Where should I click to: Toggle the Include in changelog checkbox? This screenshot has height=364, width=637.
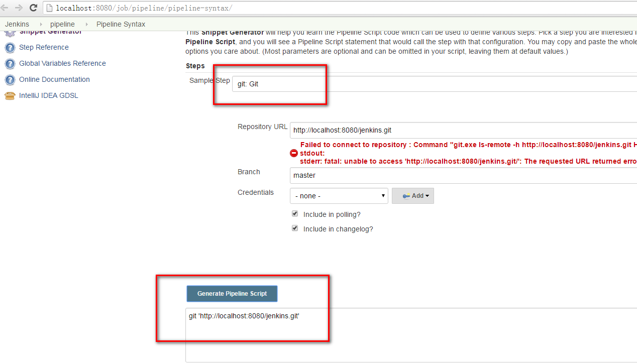point(295,228)
